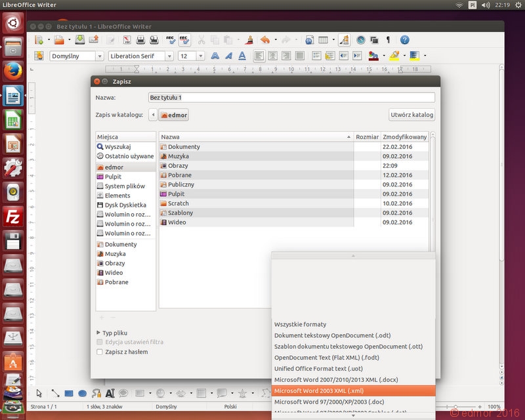This screenshot has height=420, width=525.
Task: Click the Print document icon
Action: click(x=140, y=40)
